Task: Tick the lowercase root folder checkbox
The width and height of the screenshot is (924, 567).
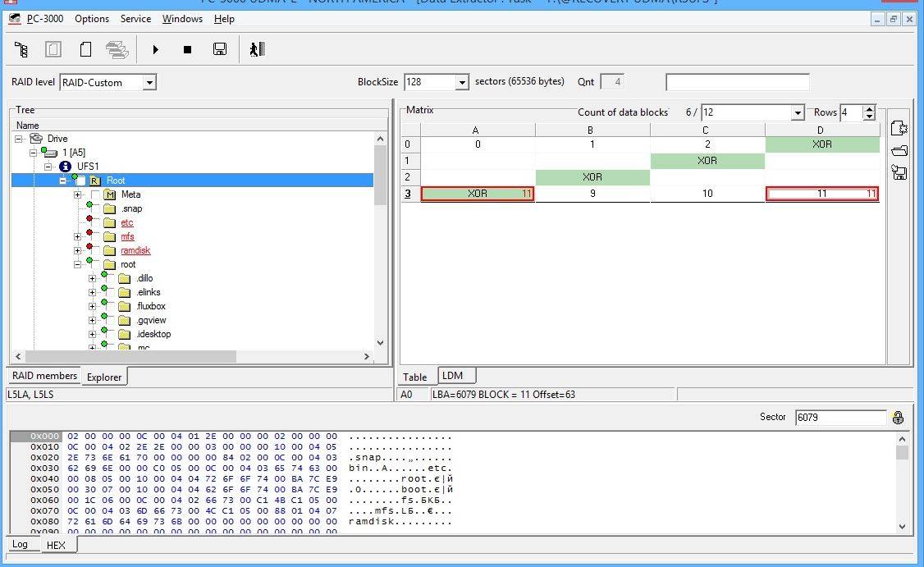Action: pyautogui.click(x=95, y=265)
